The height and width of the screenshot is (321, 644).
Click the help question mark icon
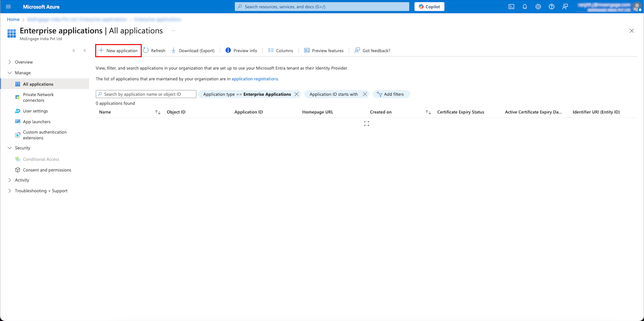pos(551,7)
